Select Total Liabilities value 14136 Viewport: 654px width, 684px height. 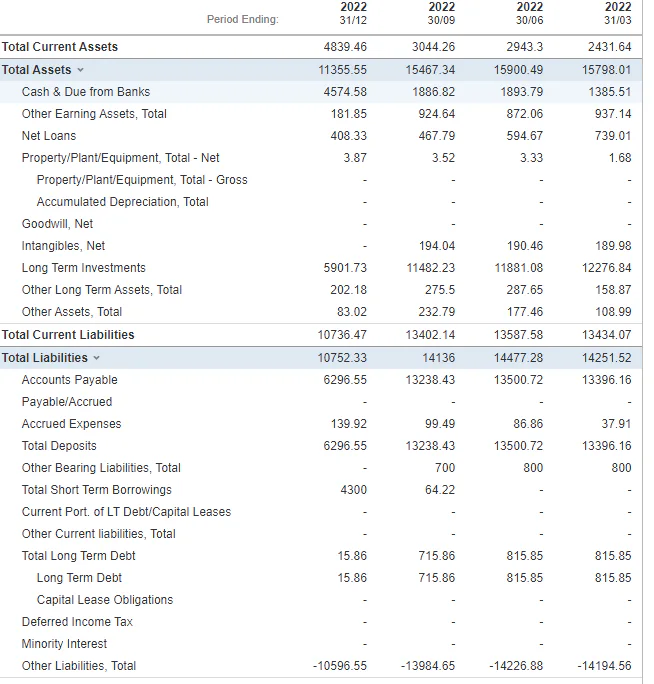[x=438, y=358]
